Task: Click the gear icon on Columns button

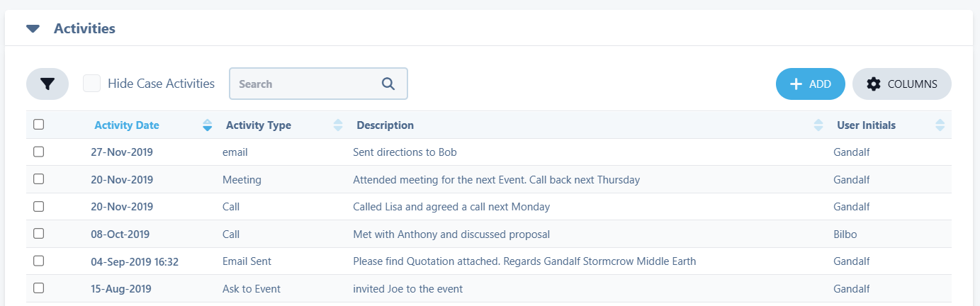Action: (874, 84)
